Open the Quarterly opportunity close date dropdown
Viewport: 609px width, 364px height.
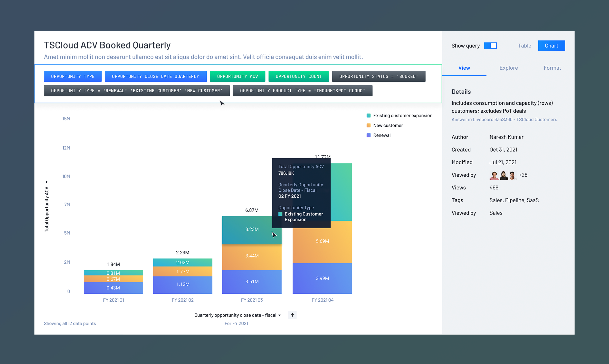pyautogui.click(x=238, y=315)
